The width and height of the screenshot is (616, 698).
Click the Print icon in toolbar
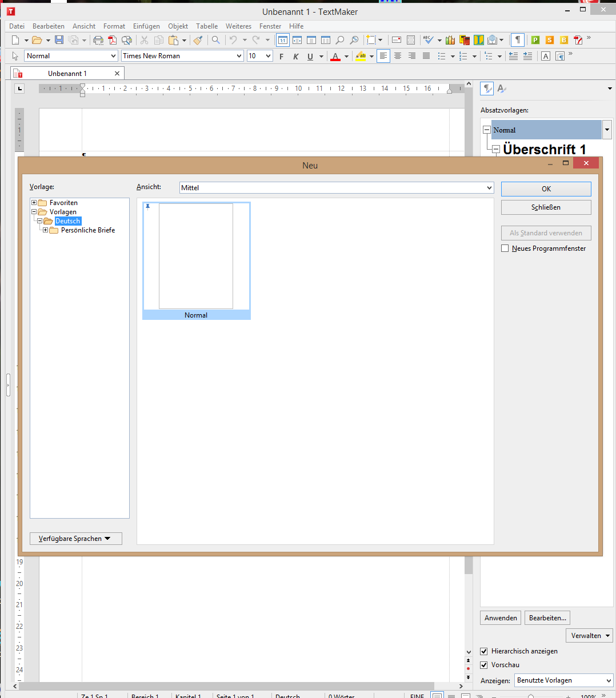98,40
